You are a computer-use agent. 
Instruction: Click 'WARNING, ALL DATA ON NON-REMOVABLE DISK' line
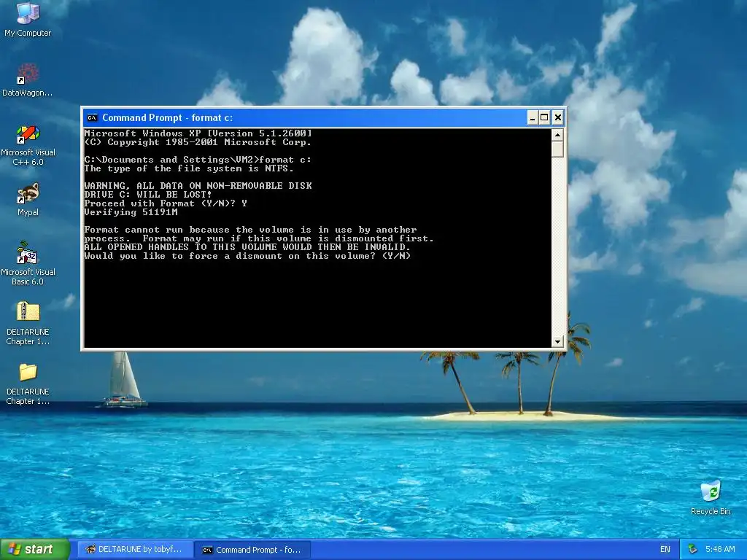point(198,186)
